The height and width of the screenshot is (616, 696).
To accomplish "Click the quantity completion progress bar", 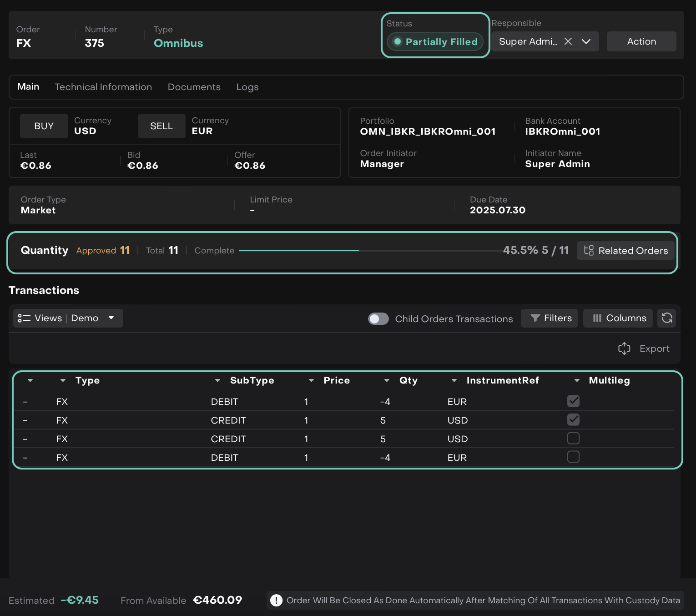I will pyautogui.click(x=371, y=250).
